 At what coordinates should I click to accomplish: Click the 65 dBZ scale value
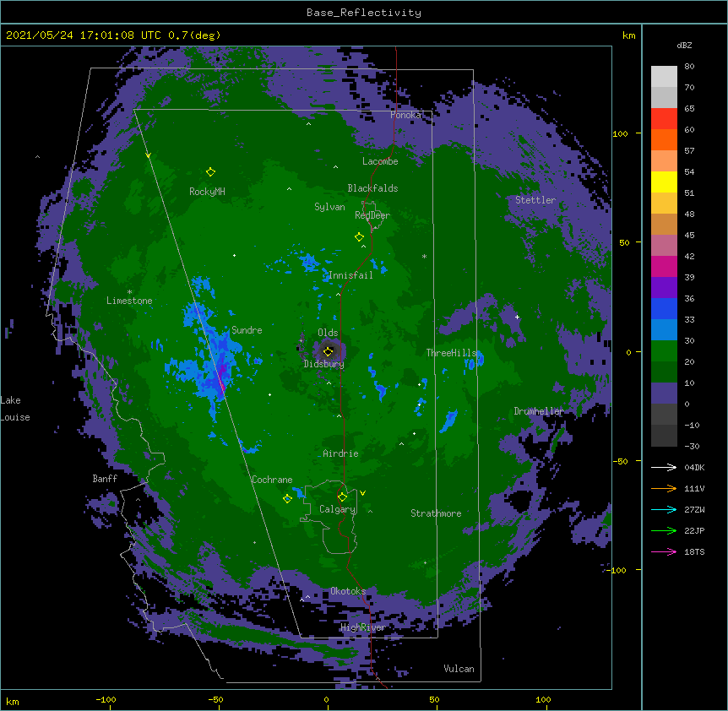[689, 109]
